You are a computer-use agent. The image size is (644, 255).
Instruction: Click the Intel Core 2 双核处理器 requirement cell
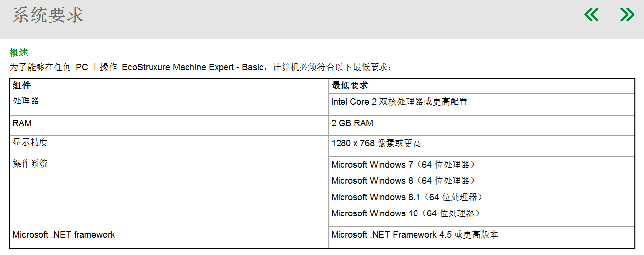coord(399,102)
